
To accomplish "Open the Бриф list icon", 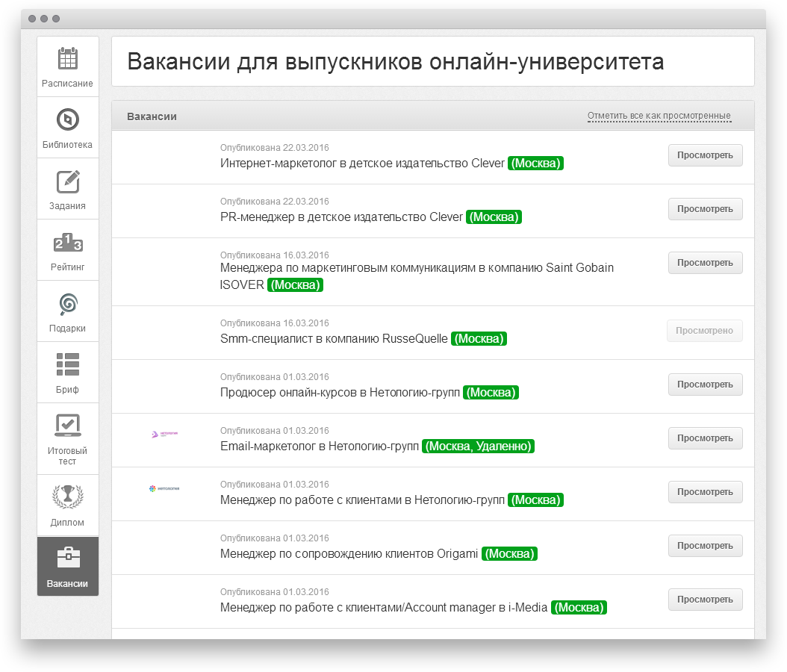I will pos(68,365).
